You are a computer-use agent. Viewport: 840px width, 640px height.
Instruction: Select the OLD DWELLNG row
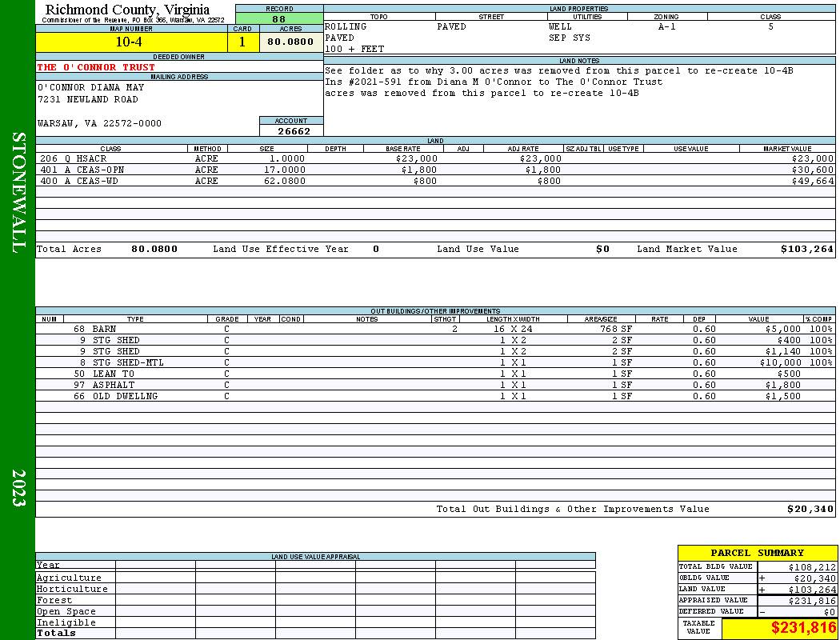[435, 396]
